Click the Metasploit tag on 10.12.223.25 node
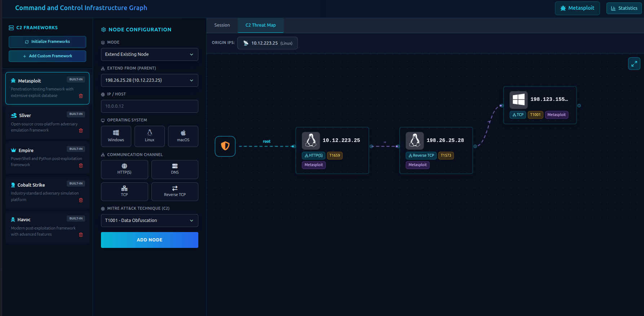644x316 pixels. 314,165
